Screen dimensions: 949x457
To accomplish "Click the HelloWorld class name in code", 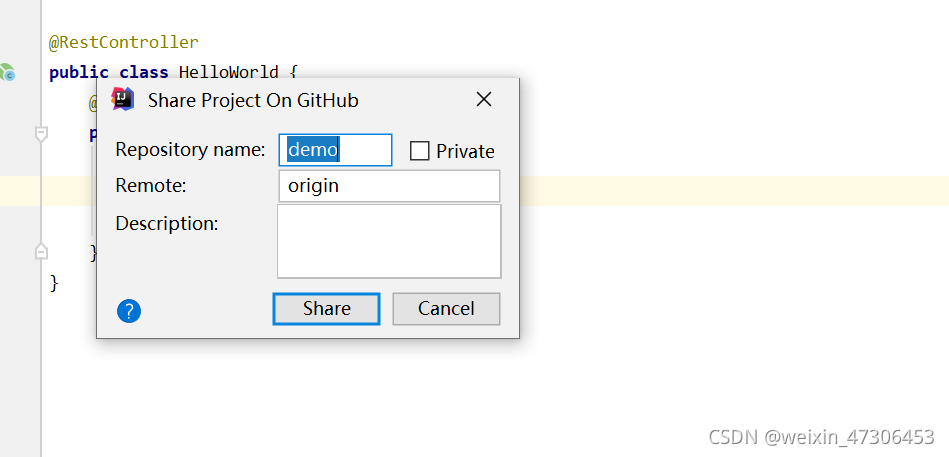I will pos(229,73).
